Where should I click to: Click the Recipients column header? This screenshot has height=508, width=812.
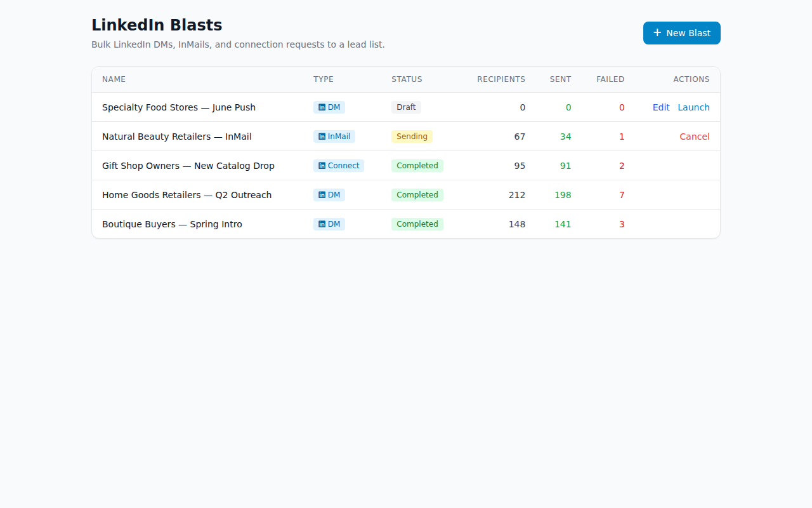(x=501, y=79)
